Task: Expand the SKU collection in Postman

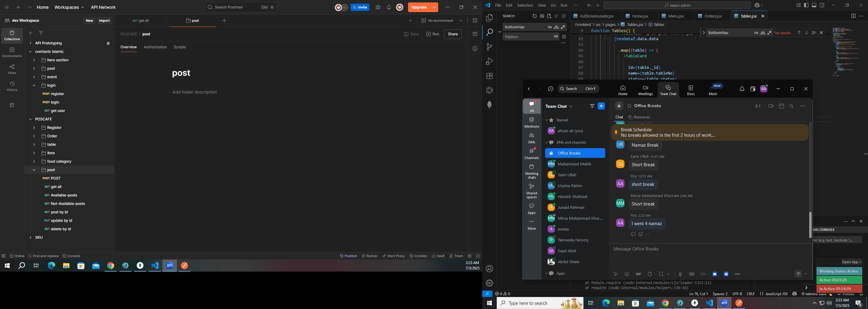Action: pos(30,237)
